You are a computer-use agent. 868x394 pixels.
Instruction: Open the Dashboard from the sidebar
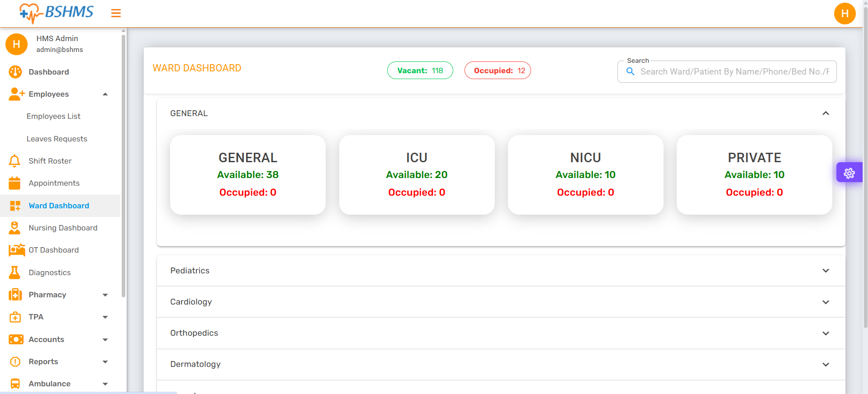[x=48, y=72]
